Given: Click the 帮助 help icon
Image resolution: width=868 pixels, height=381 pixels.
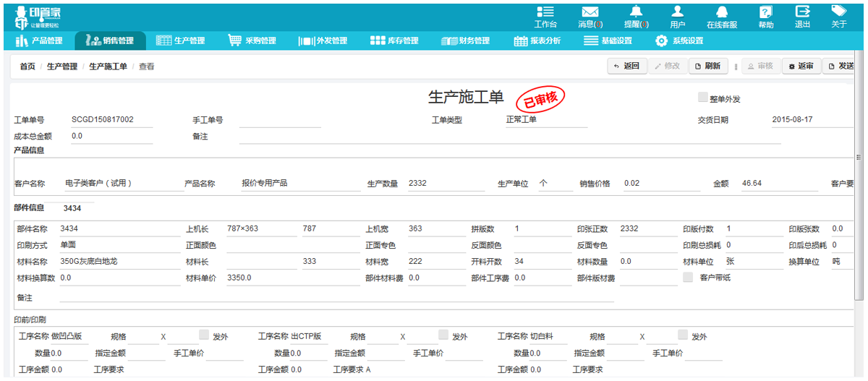Looking at the screenshot, I should [765, 12].
